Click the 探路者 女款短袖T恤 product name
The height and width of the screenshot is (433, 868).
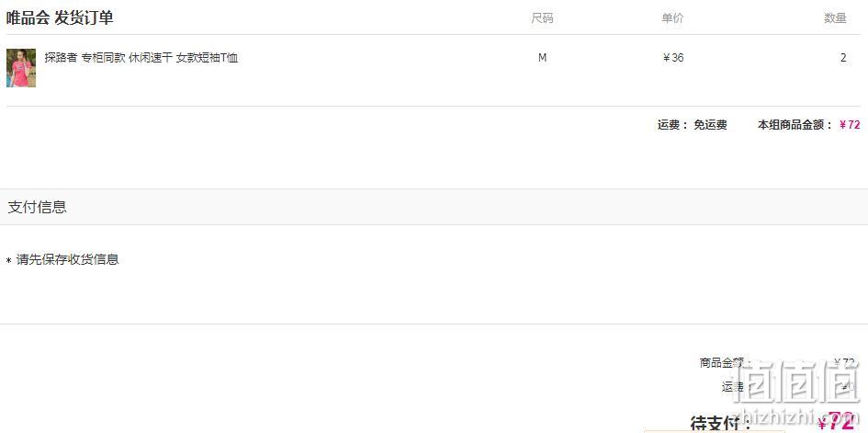click(x=141, y=58)
